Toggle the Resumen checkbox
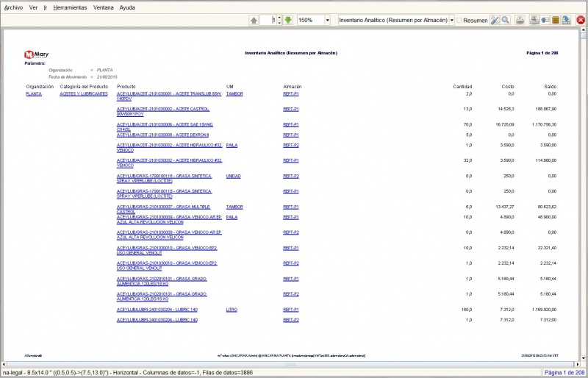Image resolution: width=588 pixels, height=378 pixels. 459,21
